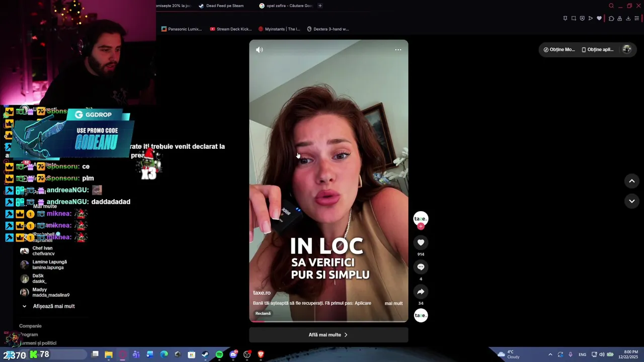This screenshot has width=644, height=362.
Task: Open the volume speaker icon in the tray
Action: pyautogui.click(x=602, y=354)
